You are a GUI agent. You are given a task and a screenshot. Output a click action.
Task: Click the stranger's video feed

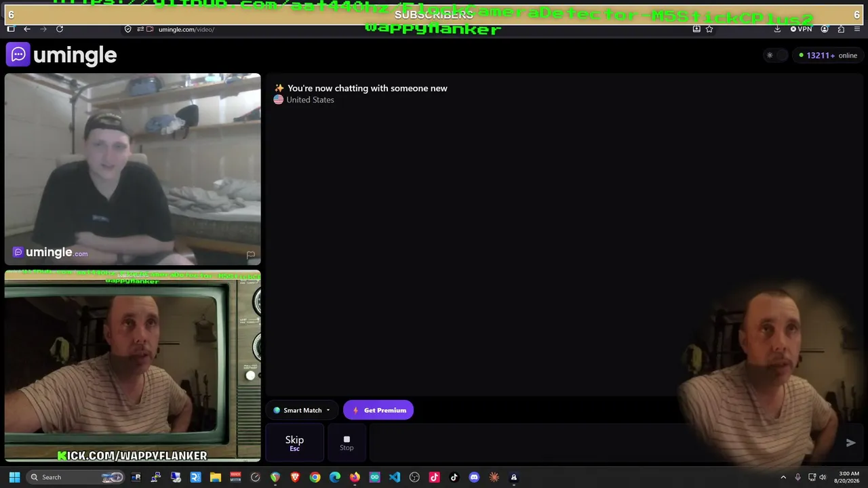click(x=133, y=169)
